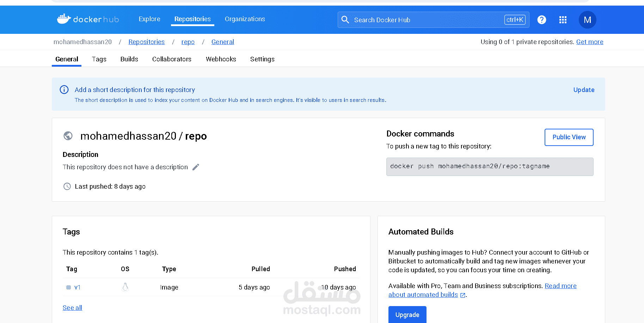Click the Get more link
644x323 pixels.
(590, 42)
